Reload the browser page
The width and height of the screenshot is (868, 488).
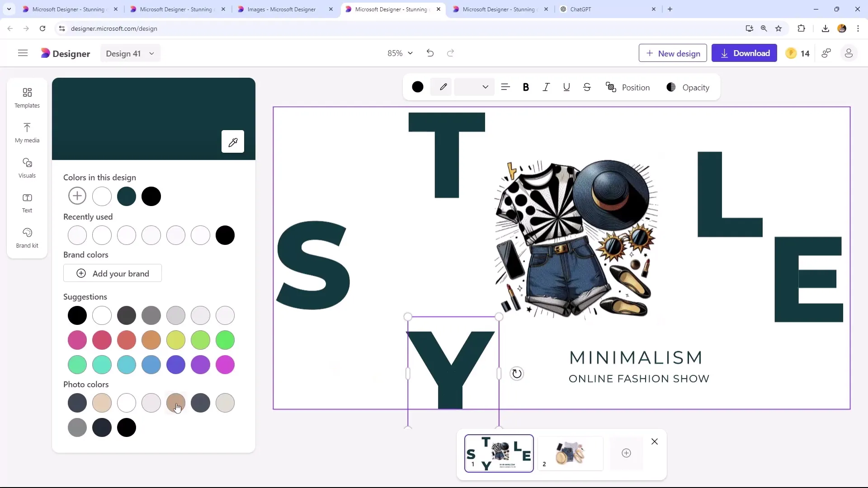click(x=42, y=28)
